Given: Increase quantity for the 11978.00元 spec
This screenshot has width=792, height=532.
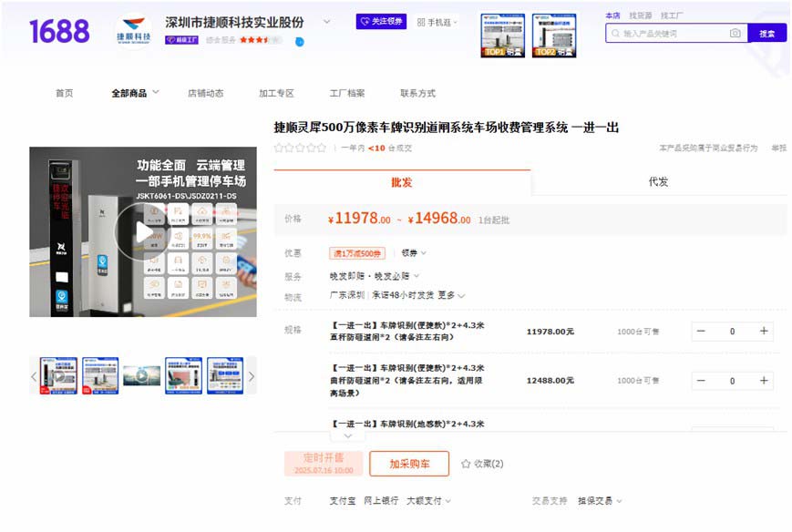Looking at the screenshot, I should (763, 332).
